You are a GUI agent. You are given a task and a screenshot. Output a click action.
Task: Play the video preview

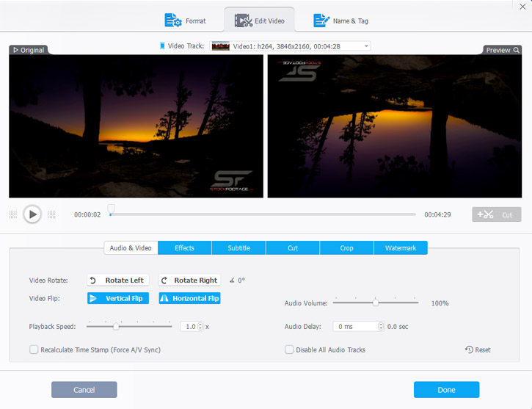(x=32, y=214)
